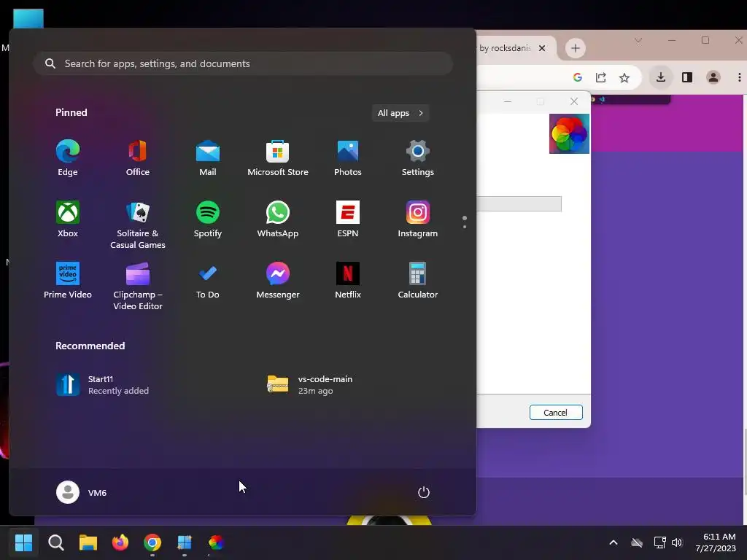Open a new tab in Chrome

coord(576,48)
